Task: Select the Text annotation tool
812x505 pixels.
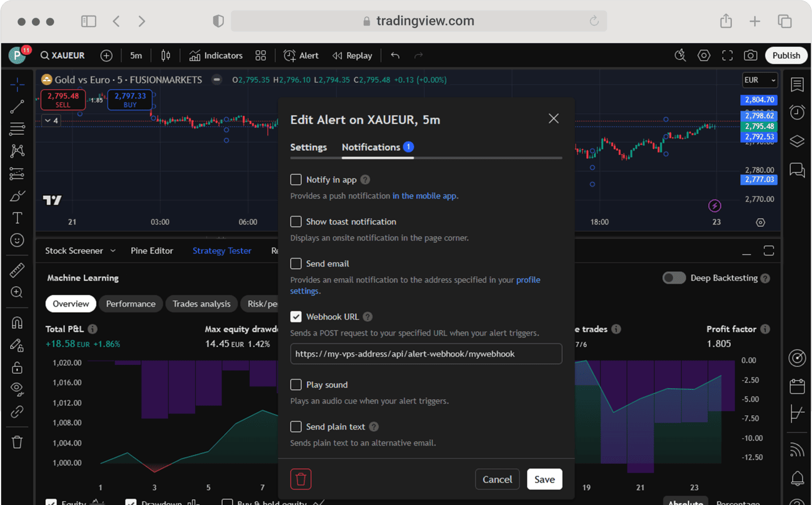Action: pyautogui.click(x=17, y=217)
